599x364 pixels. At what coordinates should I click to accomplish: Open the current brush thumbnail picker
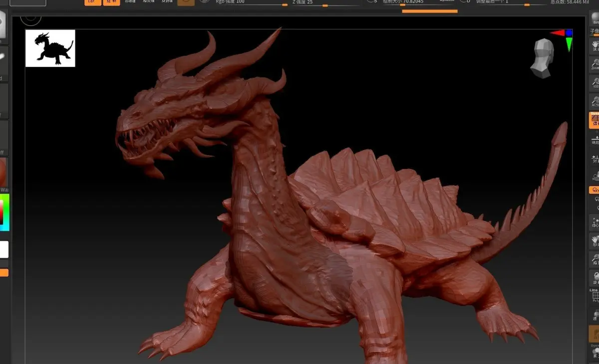pos(4,26)
